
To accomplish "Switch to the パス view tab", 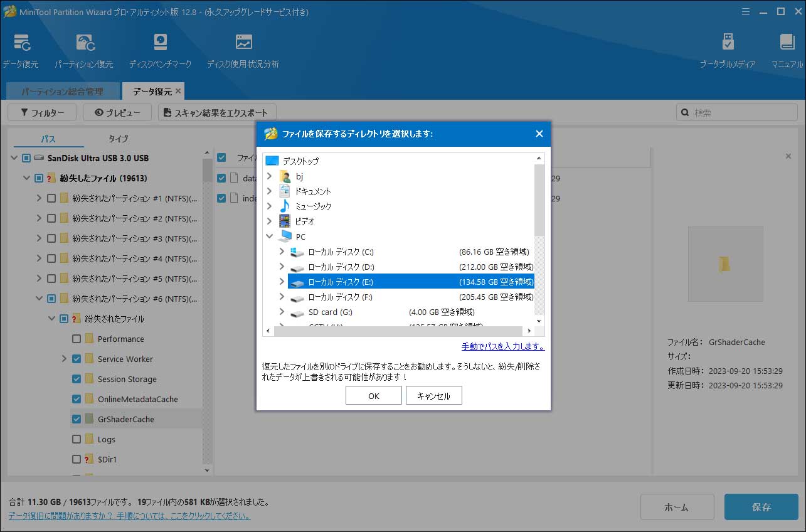I will [48, 139].
